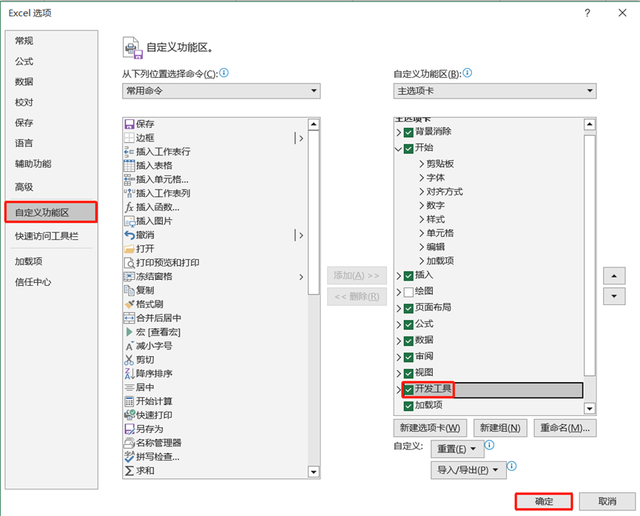Toggle the 审阅 tab checkbox
640x516 pixels.
[x=409, y=357]
